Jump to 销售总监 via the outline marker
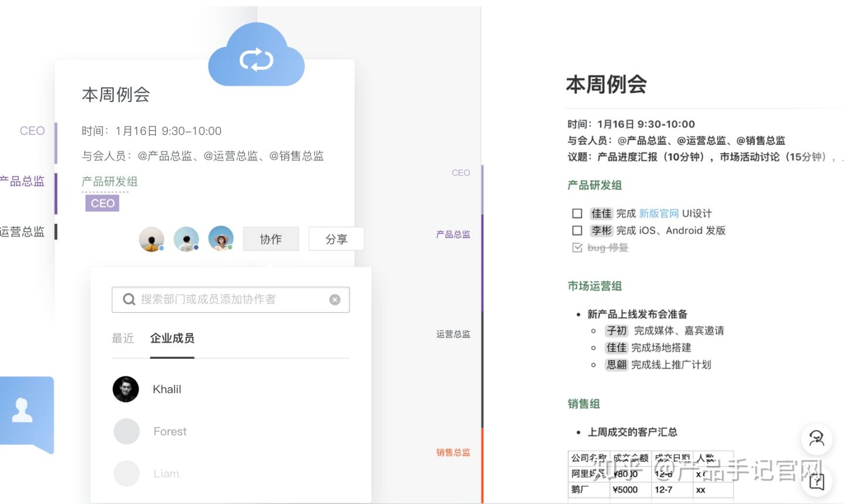Screen dimensions: 844x504 click(452, 452)
